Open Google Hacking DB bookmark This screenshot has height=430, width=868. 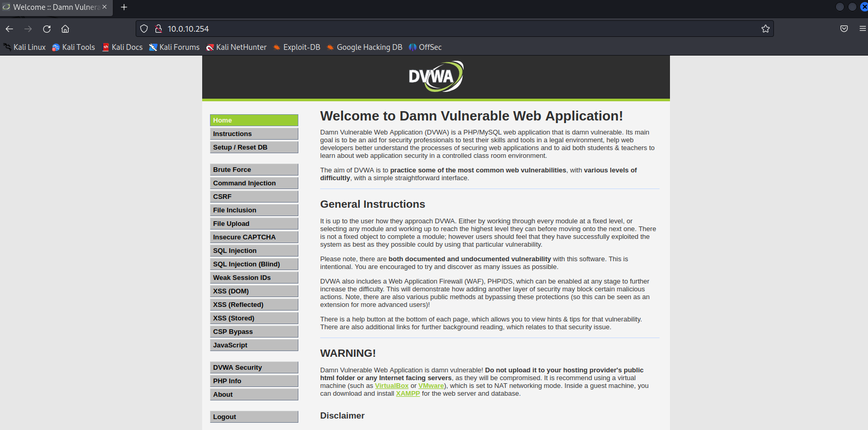coord(364,47)
